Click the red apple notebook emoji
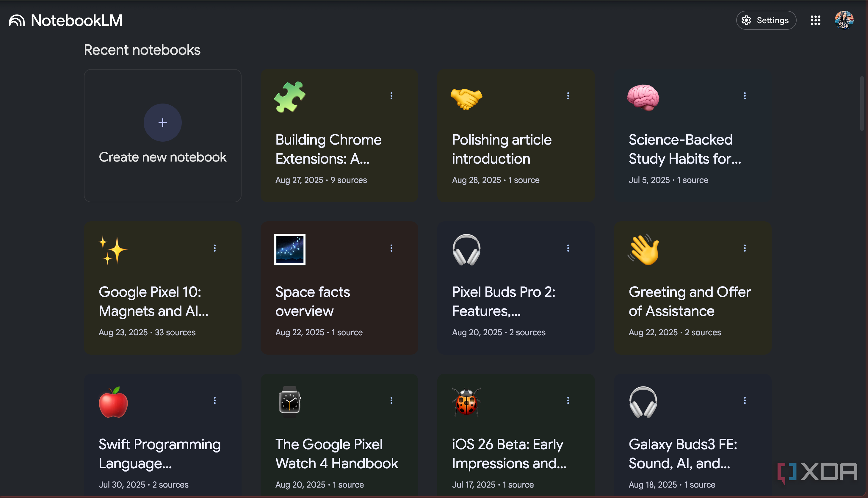The width and height of the screenshot is (868, 498). [113, 402]
